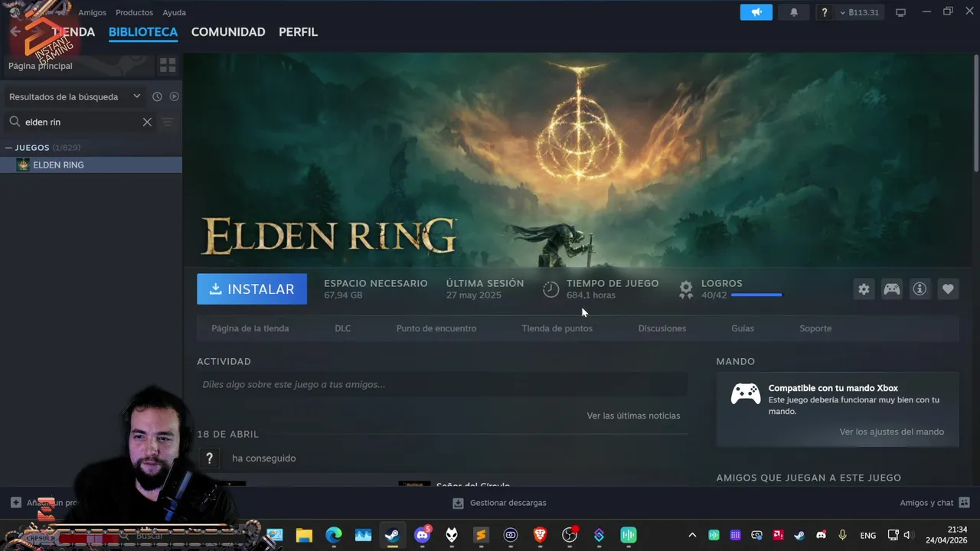Open the notifications bell
The height and width of the screenshot is (551, 980).
coord(794,12)
